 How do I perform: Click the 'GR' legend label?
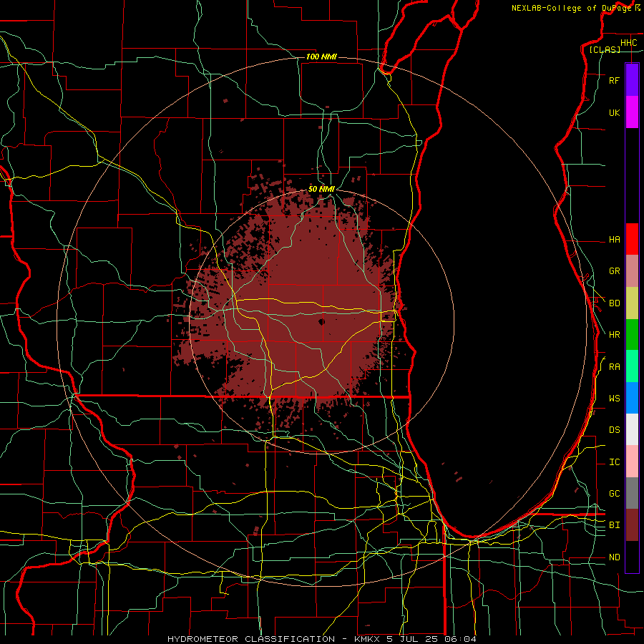[615, 271]
